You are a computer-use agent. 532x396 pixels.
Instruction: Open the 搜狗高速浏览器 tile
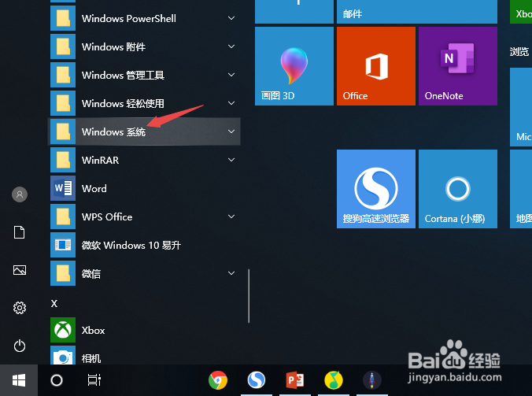(376, 189)
